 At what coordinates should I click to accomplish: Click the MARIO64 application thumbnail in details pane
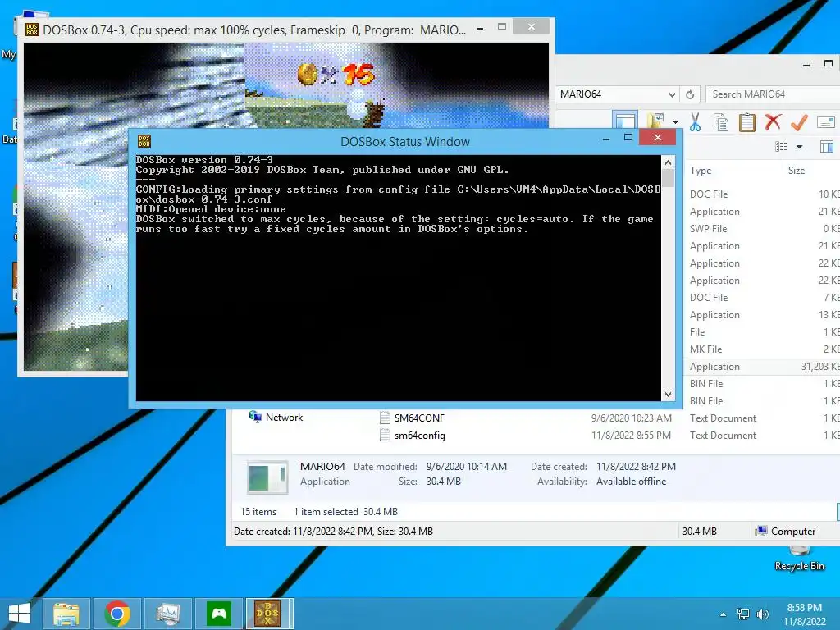pyautogui.click(x=267, y=477)
